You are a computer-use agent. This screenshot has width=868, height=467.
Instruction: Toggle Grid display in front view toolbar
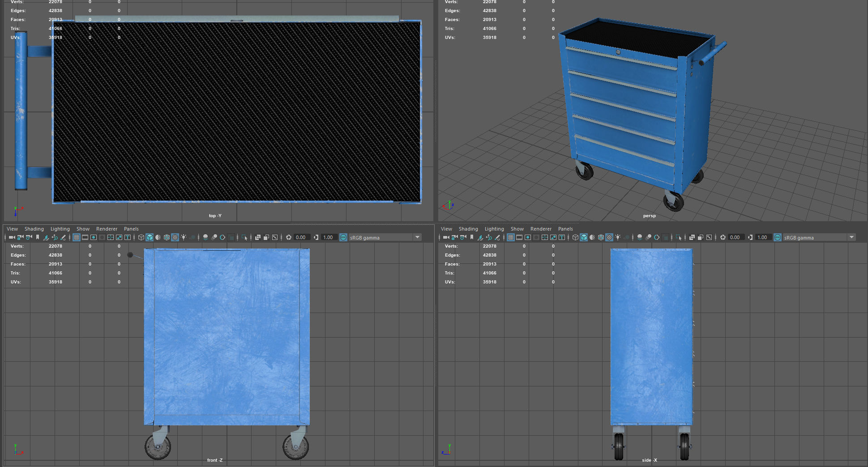77,237
